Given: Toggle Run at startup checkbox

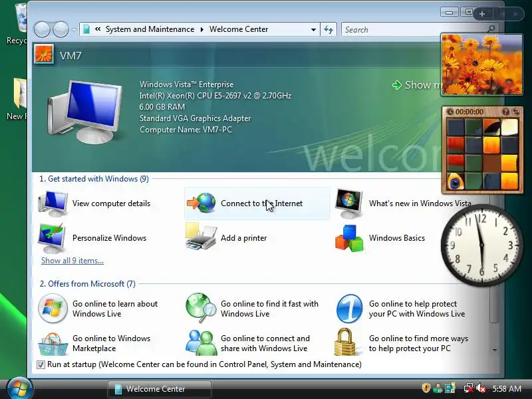Looking at the screenshot, I should pos(41,364).
